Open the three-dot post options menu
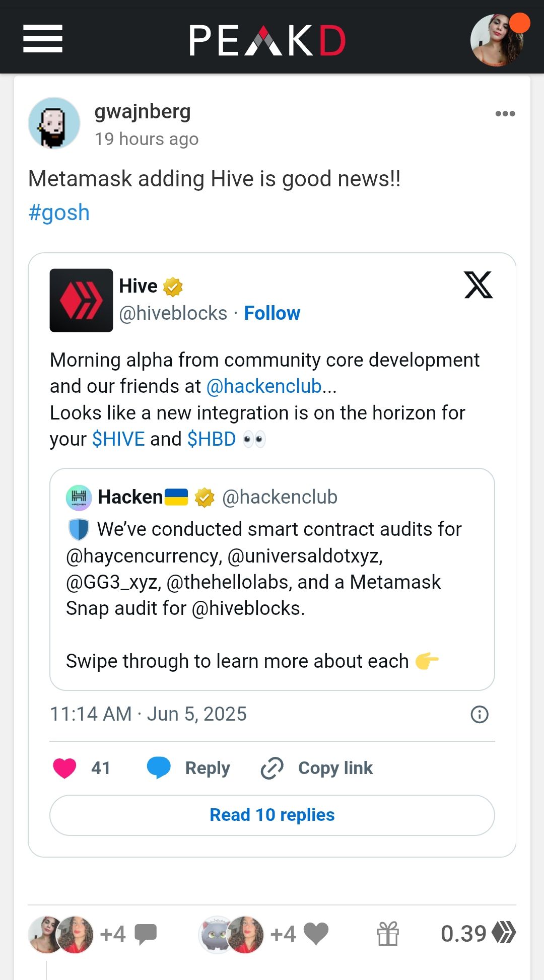This screenshot has width=544, height=980. (505, 114)
